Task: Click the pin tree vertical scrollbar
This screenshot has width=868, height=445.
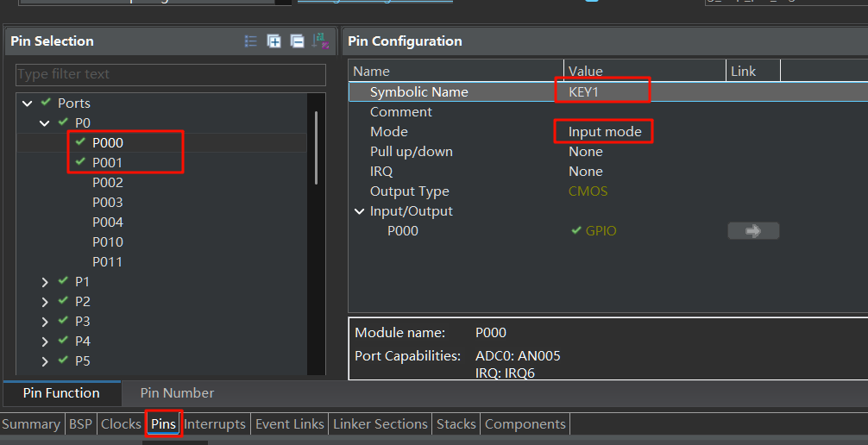Action: (316, 147)
